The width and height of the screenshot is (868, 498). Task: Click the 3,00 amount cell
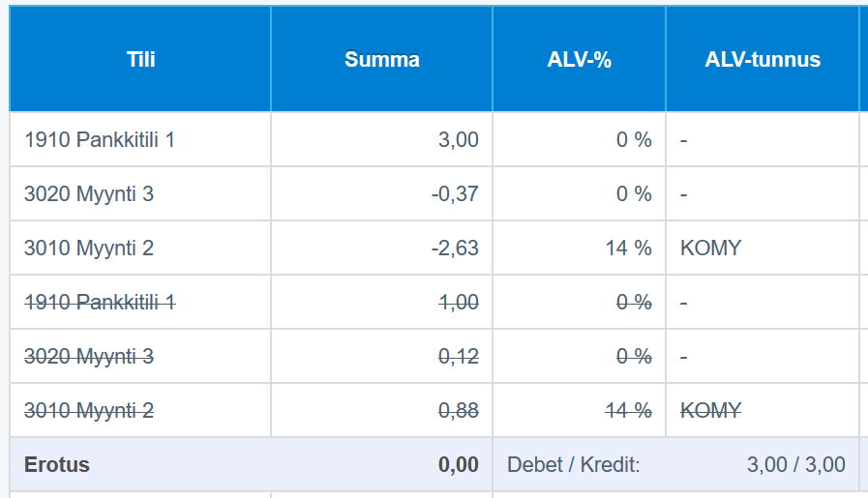458,140
